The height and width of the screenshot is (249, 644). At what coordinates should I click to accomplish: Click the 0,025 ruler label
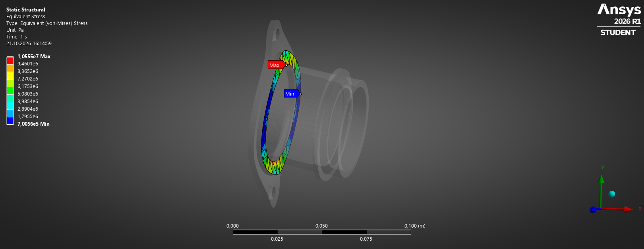click(x=277, y=239)
